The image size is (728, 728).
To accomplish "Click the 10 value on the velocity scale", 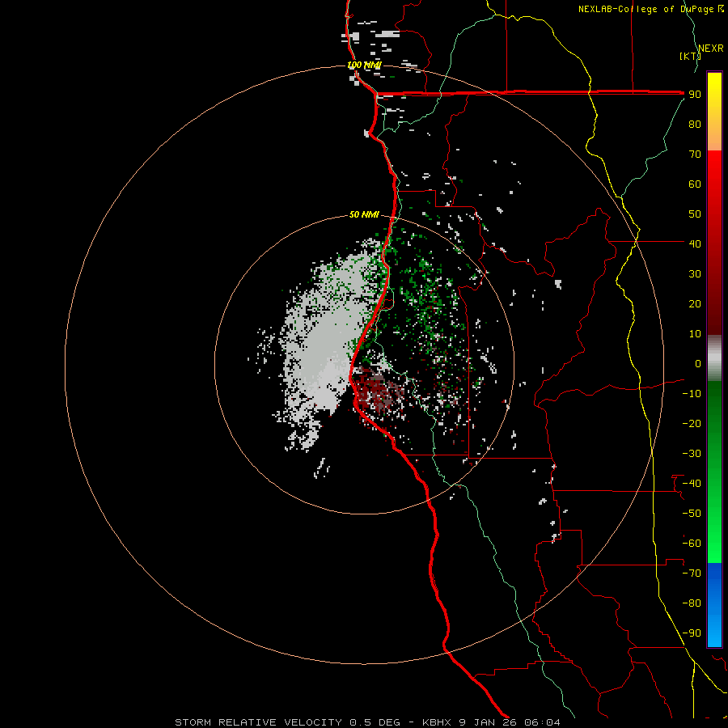I will (x=695, y=334).
